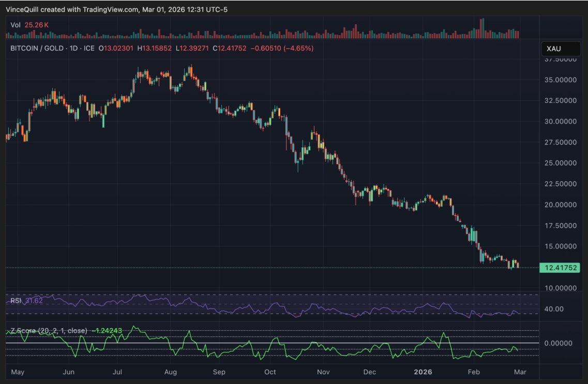Image resolution: width=588 pixels, height=384 pixels.
Task: Click the Nov label on time axis
Action: [x=323, y=372]
